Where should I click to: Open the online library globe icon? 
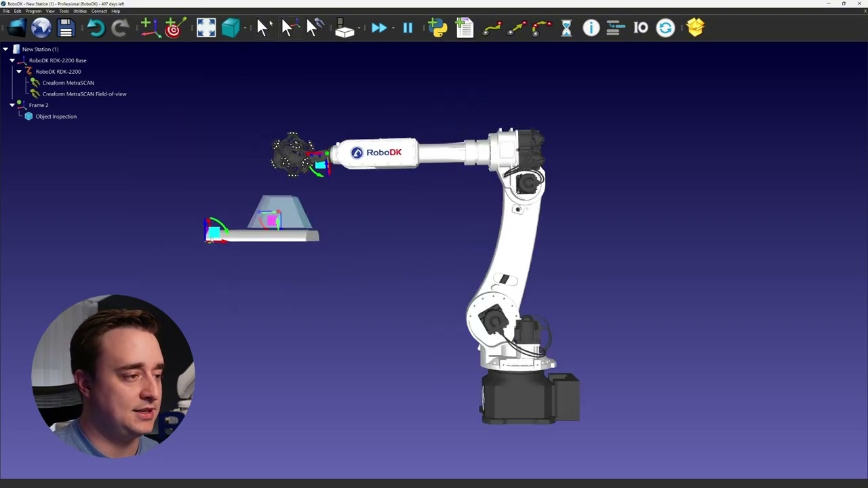[x=41, y=28]
